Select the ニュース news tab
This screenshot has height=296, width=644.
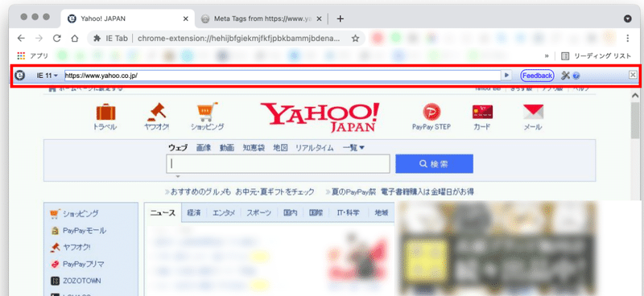pos(163,212)
